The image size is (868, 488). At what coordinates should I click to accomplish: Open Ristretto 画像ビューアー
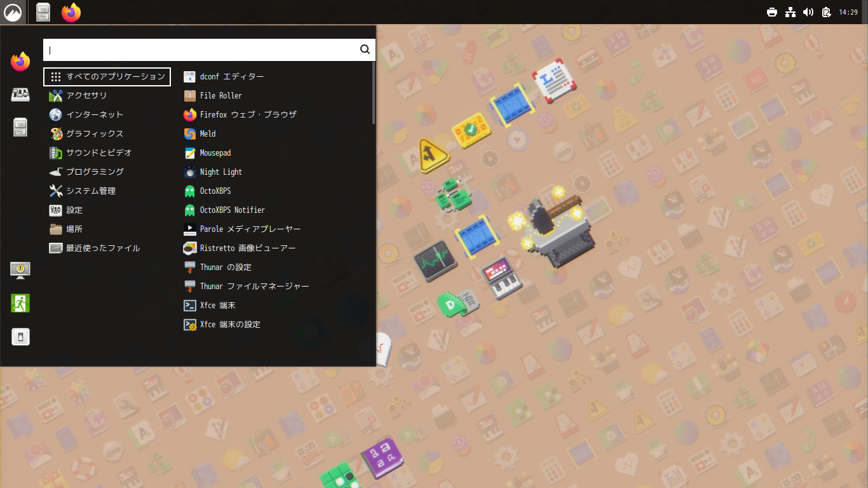(275, 248)
